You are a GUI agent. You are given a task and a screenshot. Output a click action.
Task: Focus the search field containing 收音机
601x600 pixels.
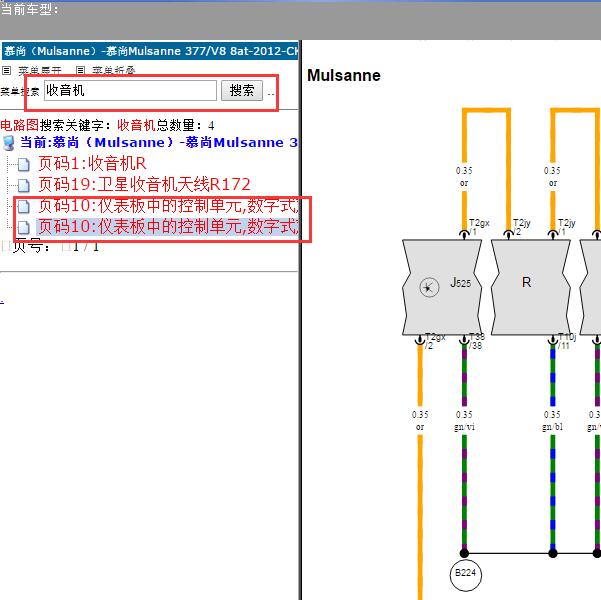coord(130,90)
